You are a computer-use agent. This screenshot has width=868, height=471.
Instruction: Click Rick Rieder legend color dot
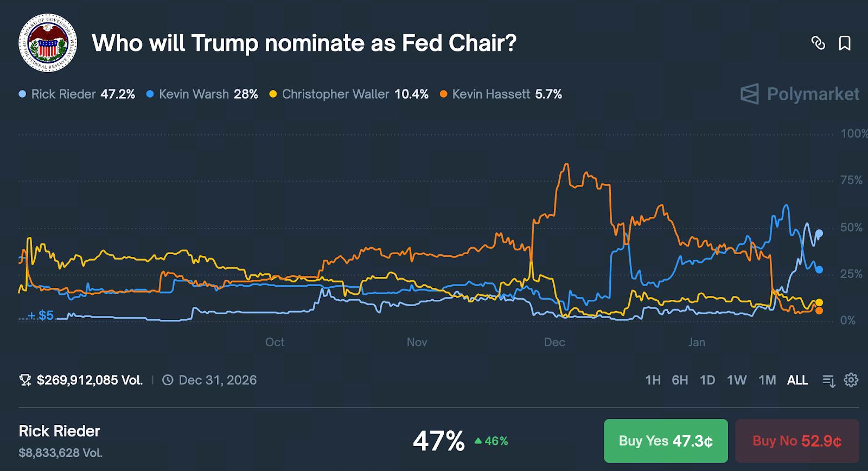pos(22,94)
